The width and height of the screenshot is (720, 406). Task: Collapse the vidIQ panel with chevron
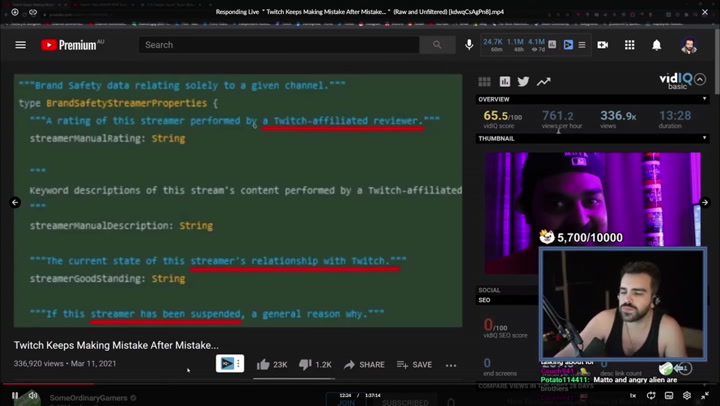click(x=700, y=79)
